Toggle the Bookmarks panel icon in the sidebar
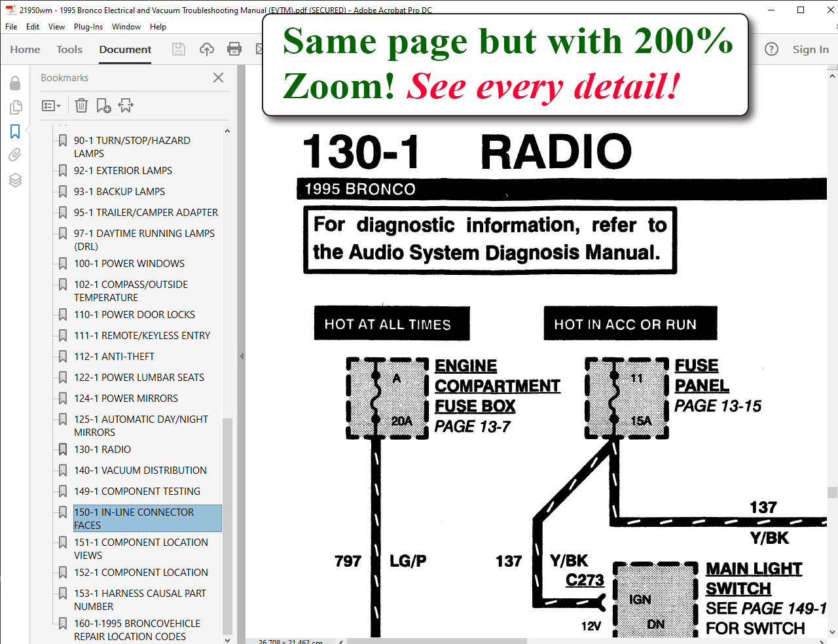 point(15,132)
